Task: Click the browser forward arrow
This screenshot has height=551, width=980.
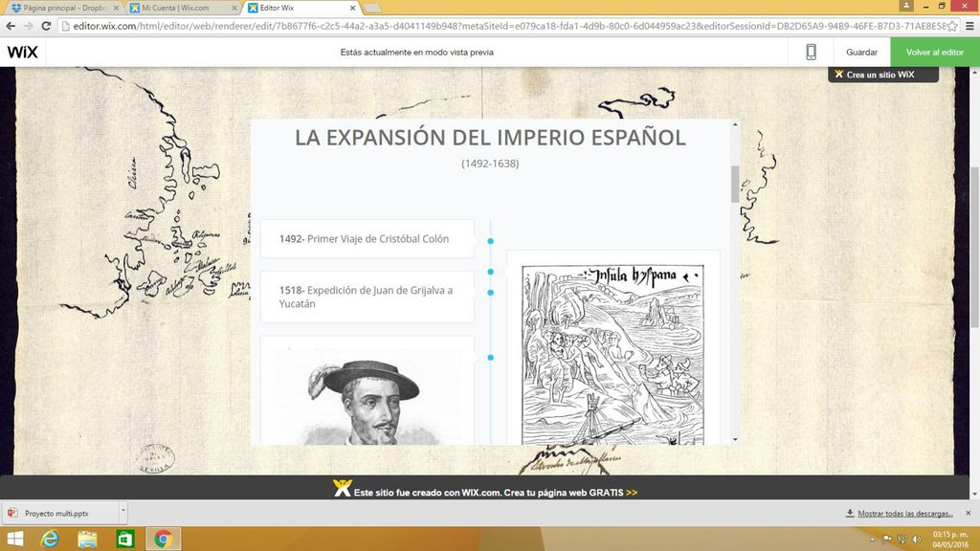Action: coord(28,26)
